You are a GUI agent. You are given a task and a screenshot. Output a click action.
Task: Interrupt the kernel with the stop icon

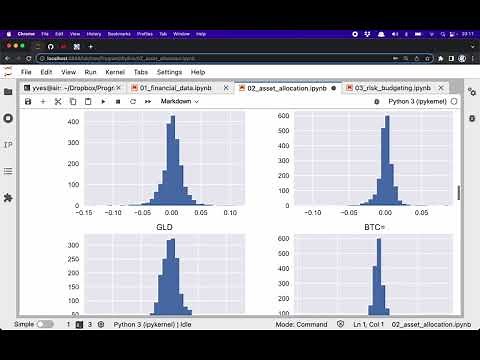tap(118, 101)
